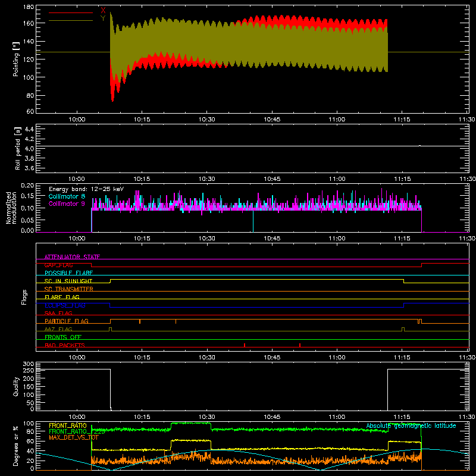Click the '60' tick on Pointing axis

tap(30, 111)
